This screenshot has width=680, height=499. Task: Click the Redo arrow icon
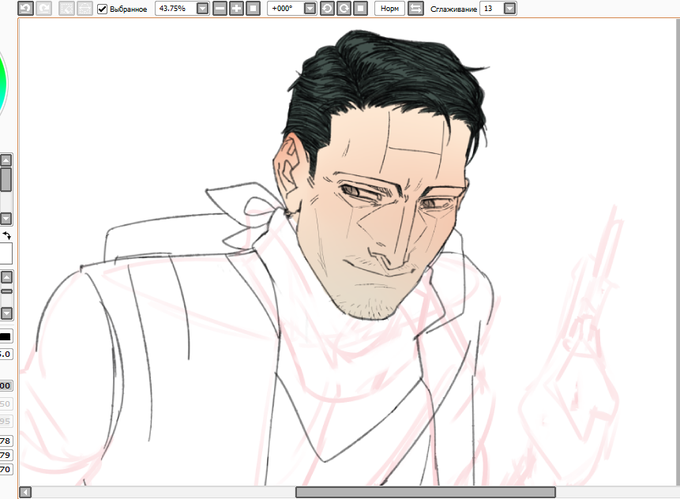point(44,8)
